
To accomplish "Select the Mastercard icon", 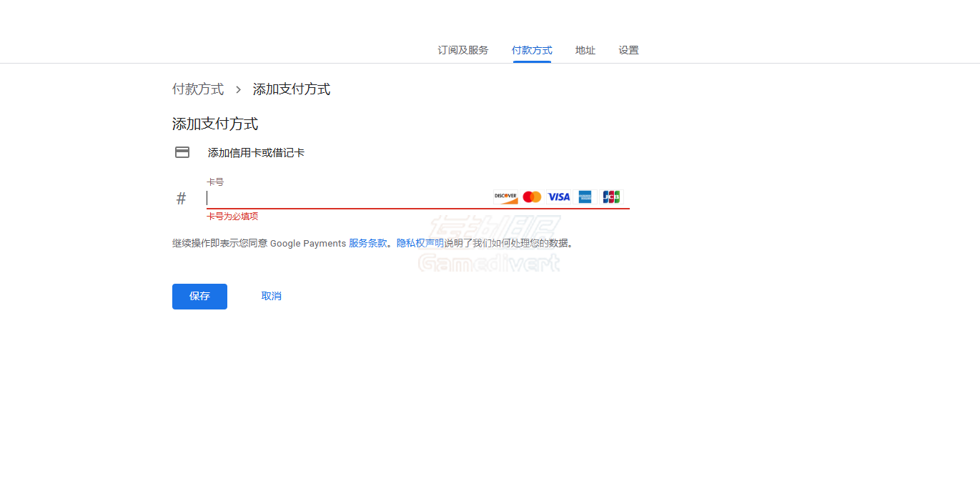I will 532,197.
